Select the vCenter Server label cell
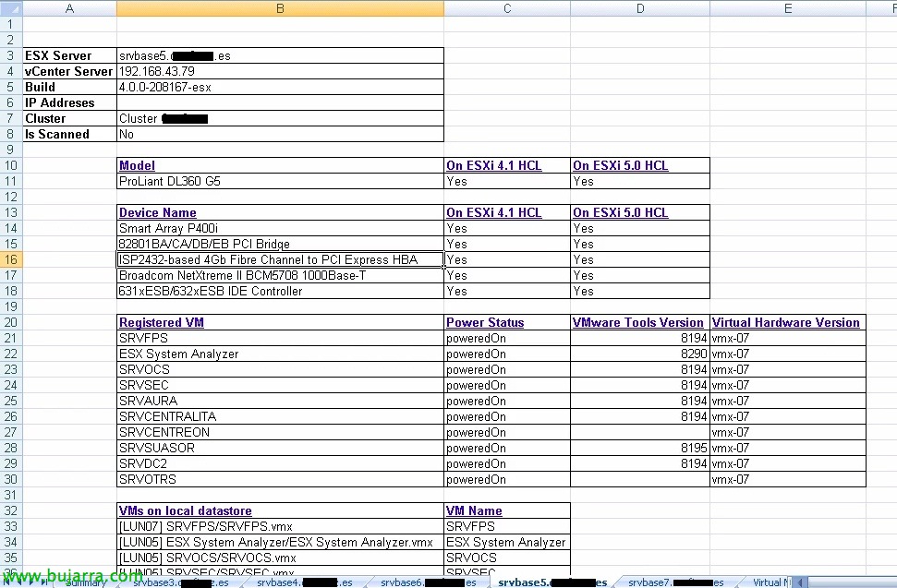 coord(70,71)
